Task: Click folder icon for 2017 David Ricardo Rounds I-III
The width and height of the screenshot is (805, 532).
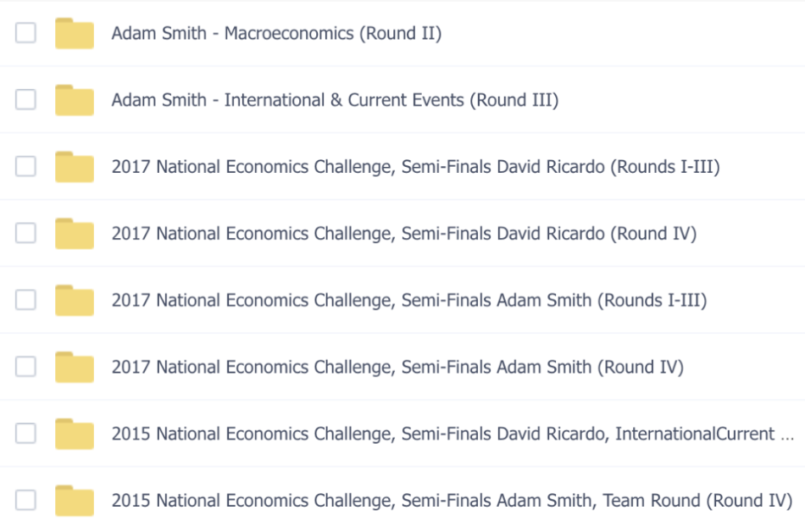Action: (x=74, y=167)
